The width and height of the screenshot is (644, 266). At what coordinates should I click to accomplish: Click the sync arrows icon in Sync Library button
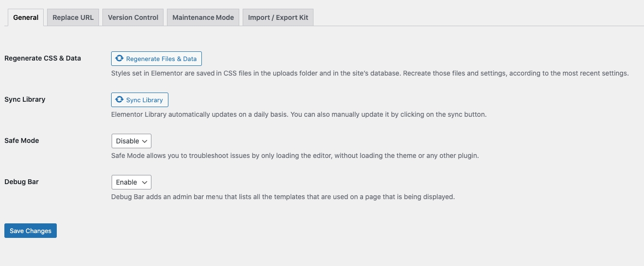pos(119,100)
